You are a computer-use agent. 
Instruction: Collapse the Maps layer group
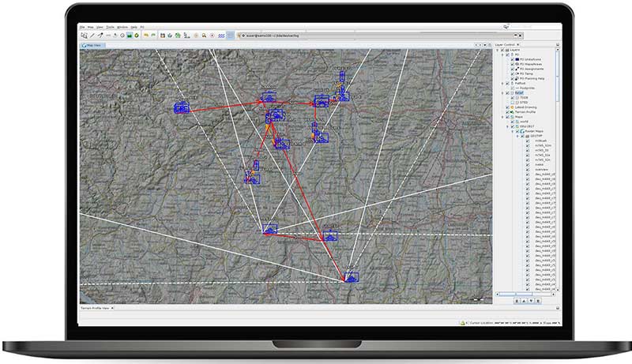click(x=501, y=118)
